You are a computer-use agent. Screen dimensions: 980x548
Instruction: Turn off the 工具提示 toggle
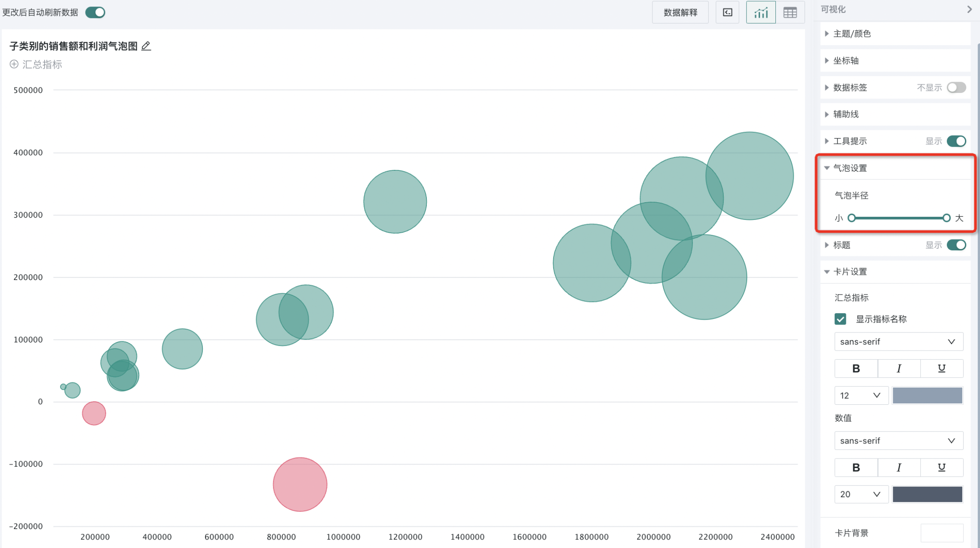point(956,141)
